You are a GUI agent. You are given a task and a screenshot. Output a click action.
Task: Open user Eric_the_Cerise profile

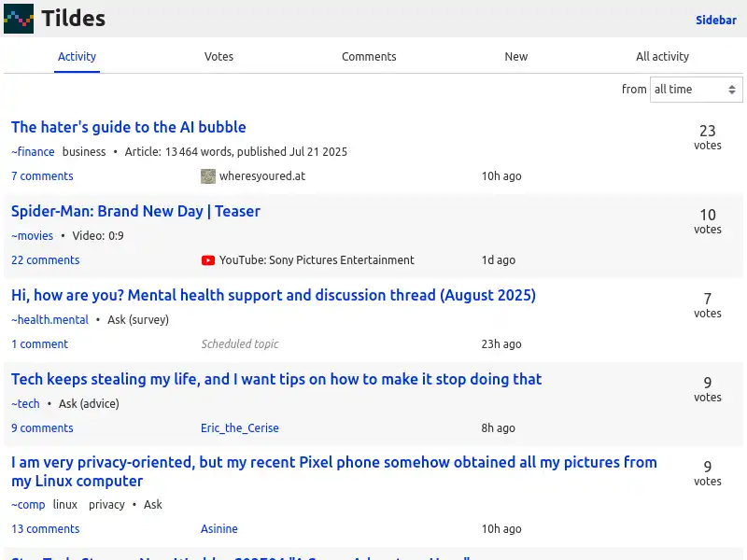pos(240,428)
